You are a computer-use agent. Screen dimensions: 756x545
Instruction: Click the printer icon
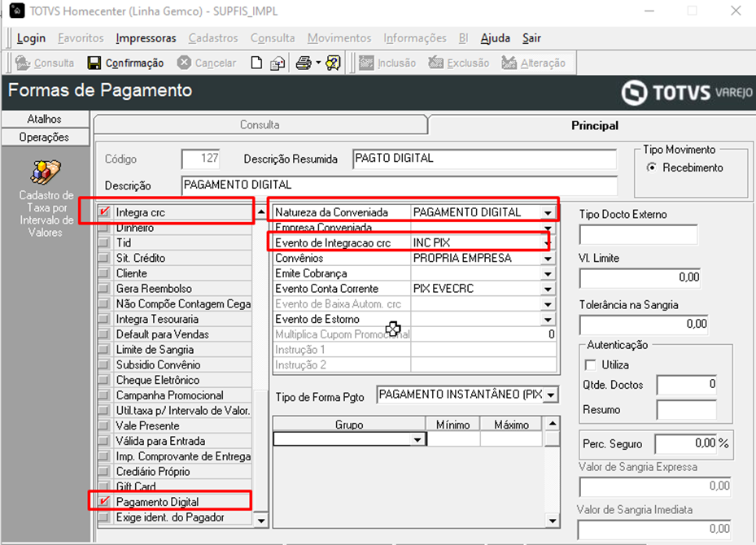(x=304, y=63)
